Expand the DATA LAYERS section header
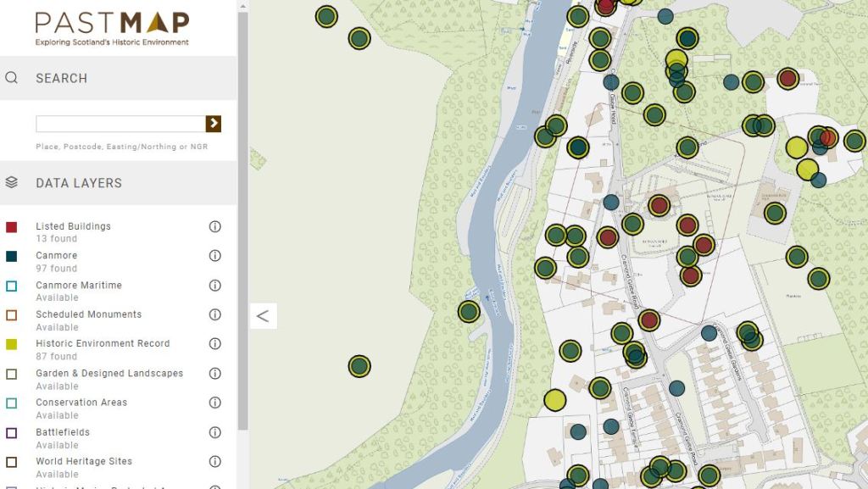 119,183
